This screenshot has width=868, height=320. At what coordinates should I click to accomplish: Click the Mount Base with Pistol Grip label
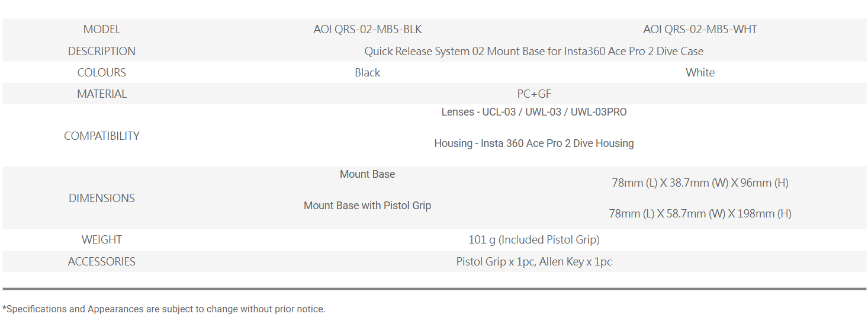(368, 206)
